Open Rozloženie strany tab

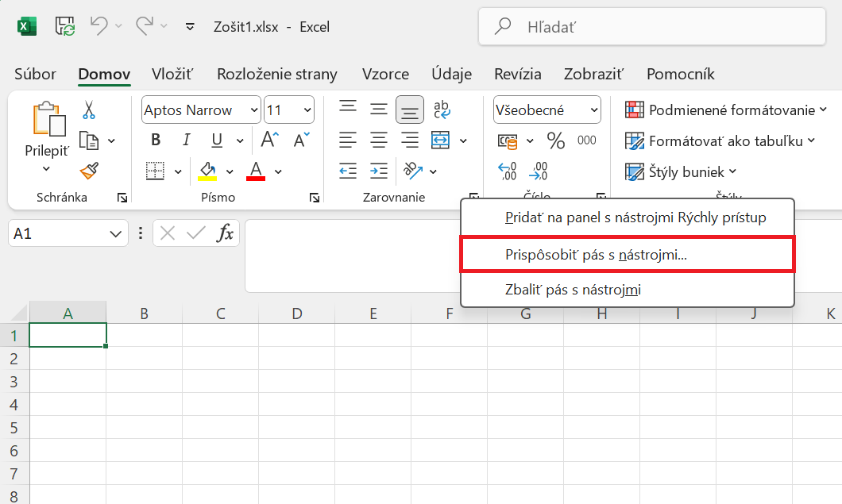point(277,74)
